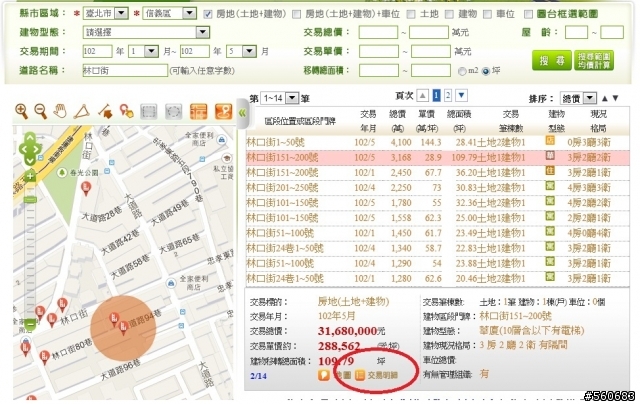Go to next page with down arrow
The height and width of the screenshot is (404, 640).
coord(461,96)
